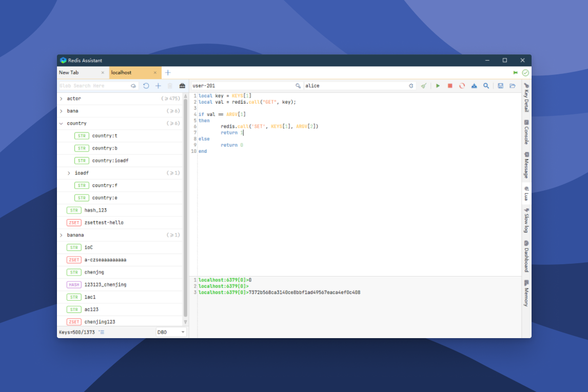The image size is (588, 392).
Task: Save the Lua script to file
Action: pos(500,86)
